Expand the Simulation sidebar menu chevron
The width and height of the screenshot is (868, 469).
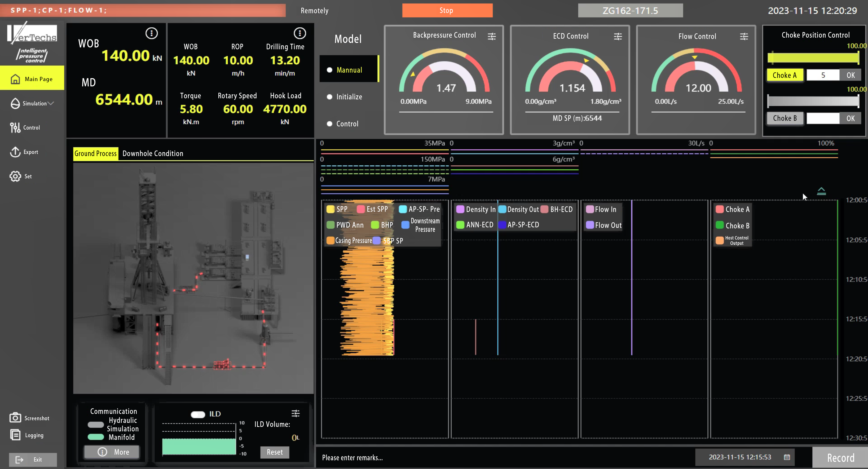(51, 103)
